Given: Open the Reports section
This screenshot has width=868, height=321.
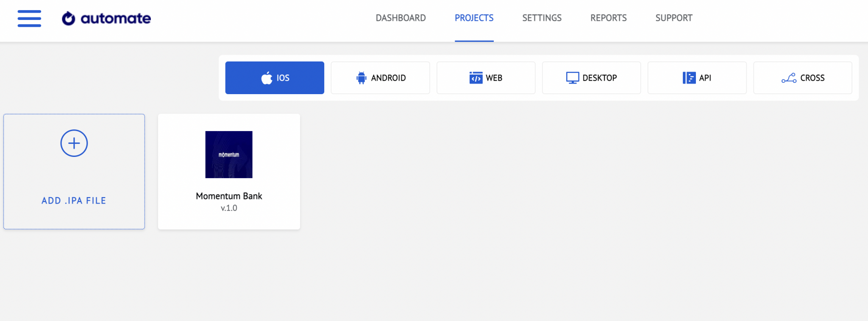Looking at the screenshot, I should point(608,18).
